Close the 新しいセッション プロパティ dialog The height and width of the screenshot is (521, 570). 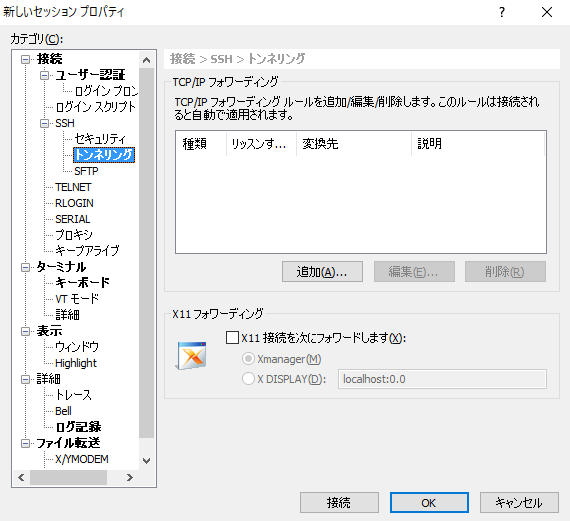point(547,12)
